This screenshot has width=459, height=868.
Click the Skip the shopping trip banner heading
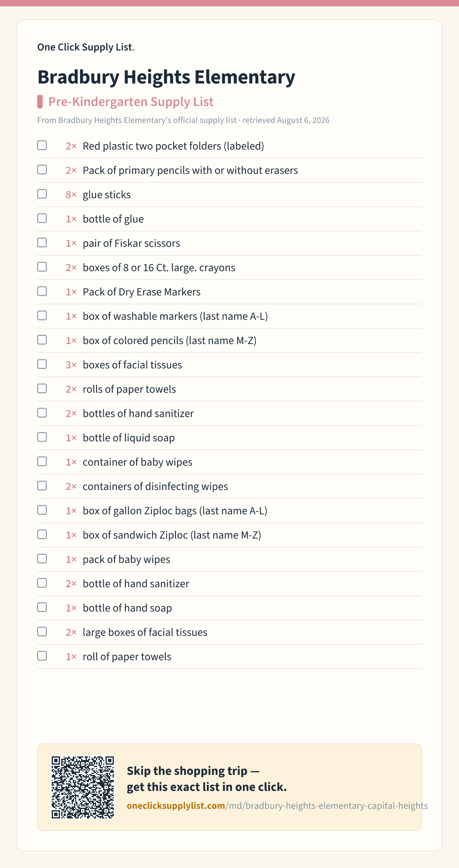pos(207,779)
